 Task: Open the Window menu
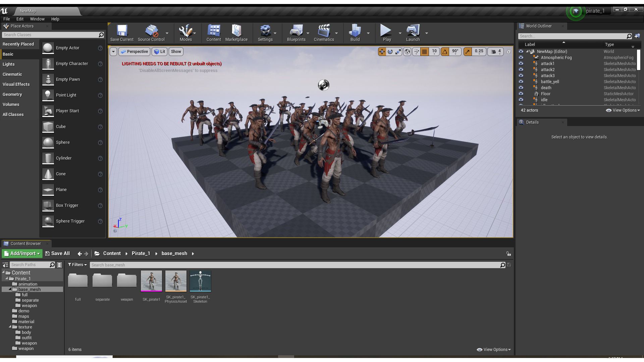37,19
